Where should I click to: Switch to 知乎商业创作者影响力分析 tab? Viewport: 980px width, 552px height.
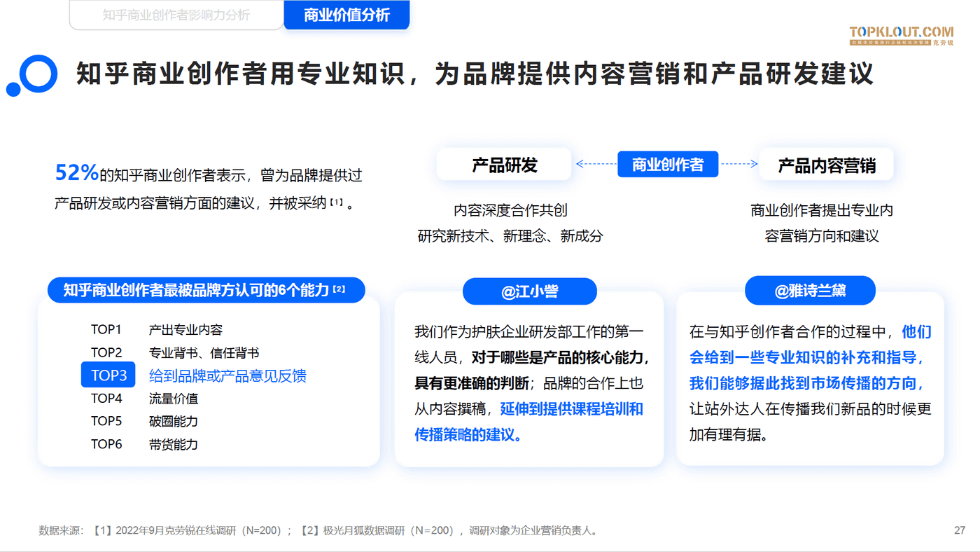[x=176, y=15]
